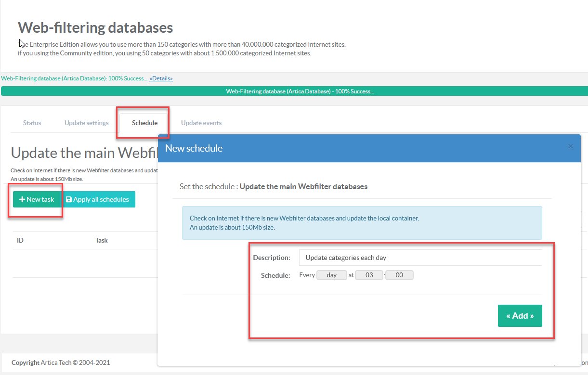Open the «Details» link
This screenshot has width=588, height=375.
[x=161, y=78]
